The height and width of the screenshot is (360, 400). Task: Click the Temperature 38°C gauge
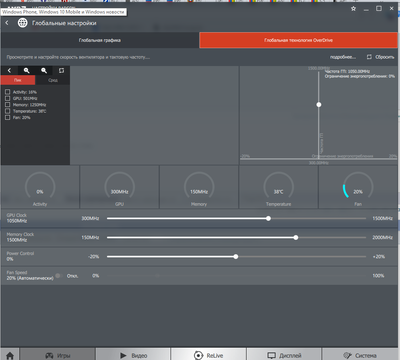(278, 188)
